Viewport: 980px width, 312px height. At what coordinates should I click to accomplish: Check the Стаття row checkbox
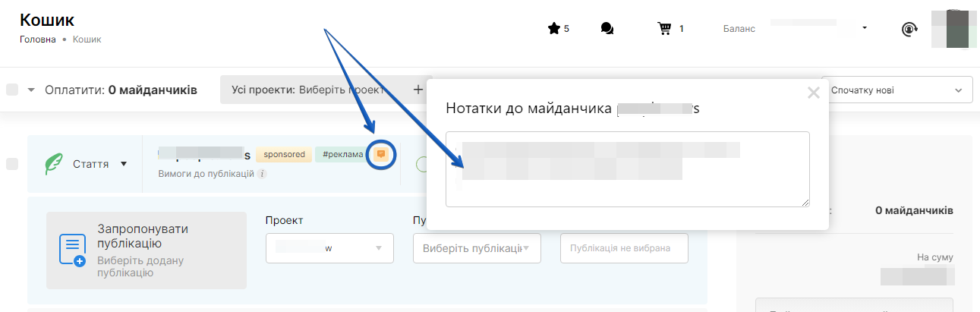pyautogui.click(x=12, y=164)
